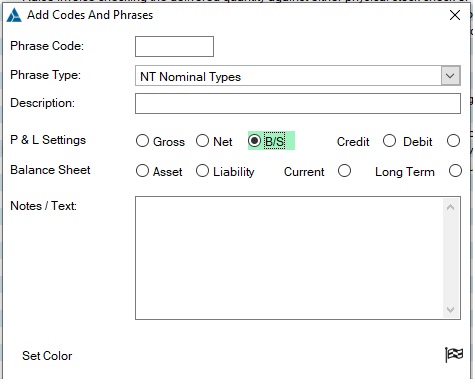The width and height of the screenshot is (475, 384).
Task: Close the Add Codes And Phrases dialog
Action: (455, 15)
